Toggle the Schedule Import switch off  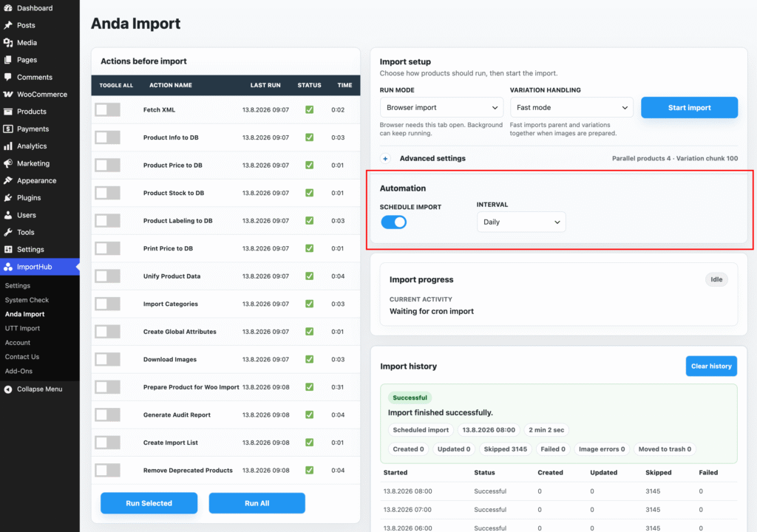(x=393, y=222)
